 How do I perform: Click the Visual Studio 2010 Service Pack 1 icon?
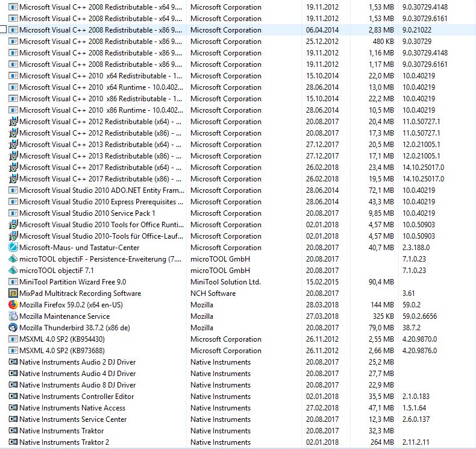click(13, 213)
